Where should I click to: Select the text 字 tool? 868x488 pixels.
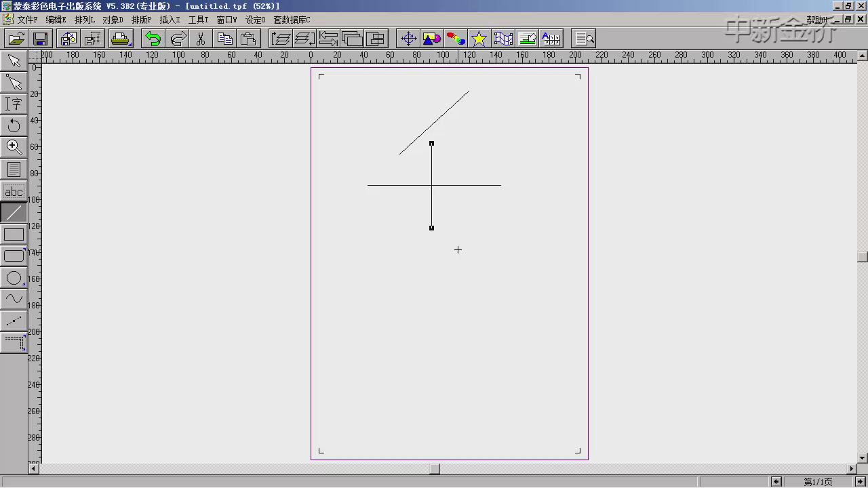click(x=14, y=104)
